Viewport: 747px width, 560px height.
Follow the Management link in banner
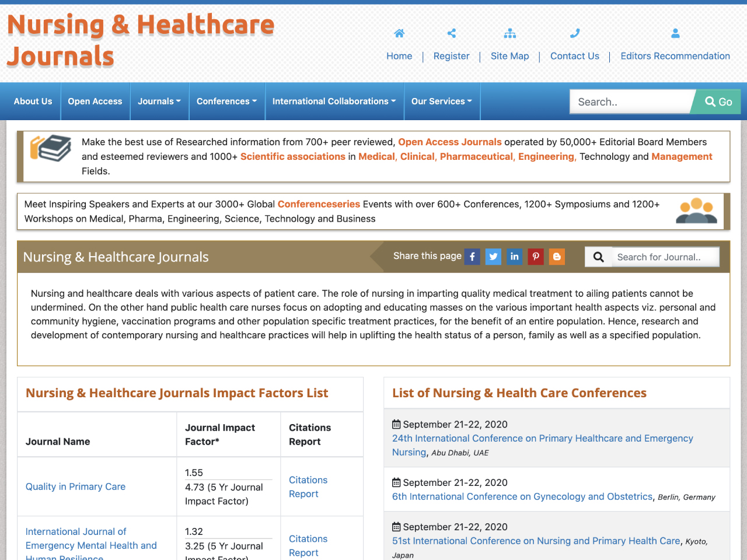point(682,156)
